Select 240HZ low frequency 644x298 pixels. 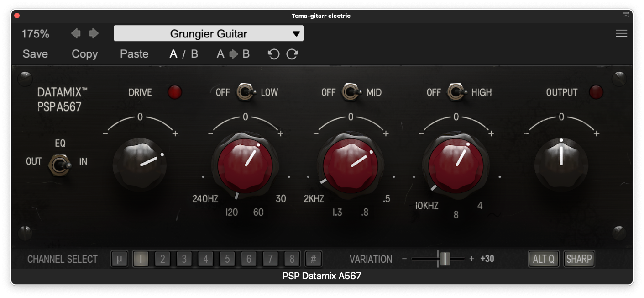coord(205,199)
